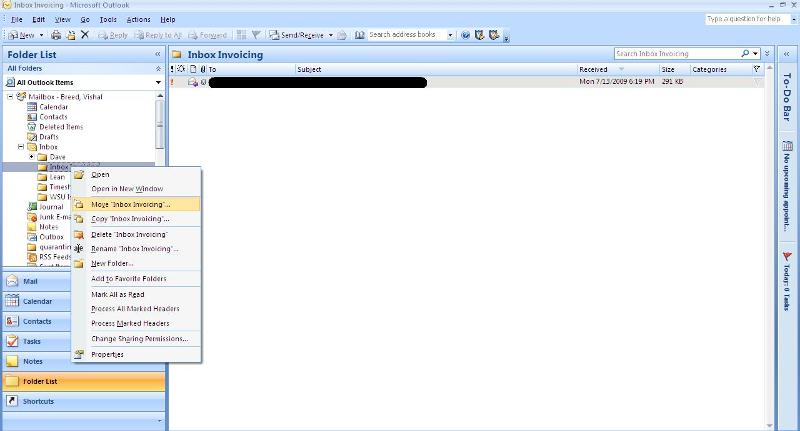Screen dimensions: 800x431
Task: Click the Categorize grid icon
Action: pos(241,35)
